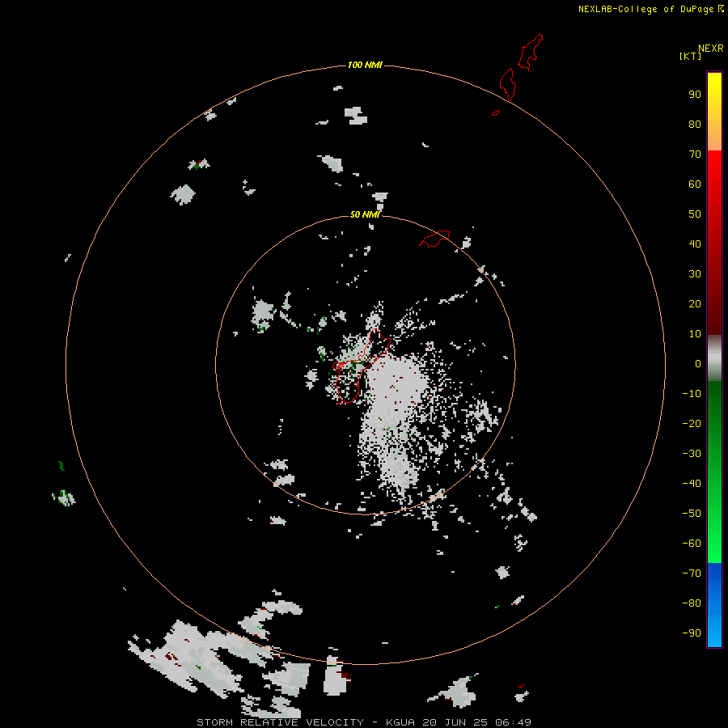Select the 20 value on velocity scale

(695, 303)
